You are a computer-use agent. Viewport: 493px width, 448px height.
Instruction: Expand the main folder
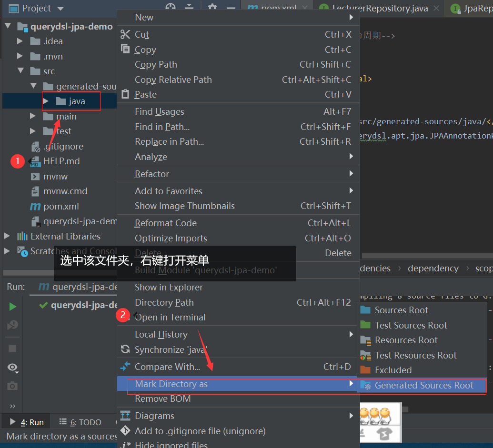pyautogui.click(x=32, y=116)
